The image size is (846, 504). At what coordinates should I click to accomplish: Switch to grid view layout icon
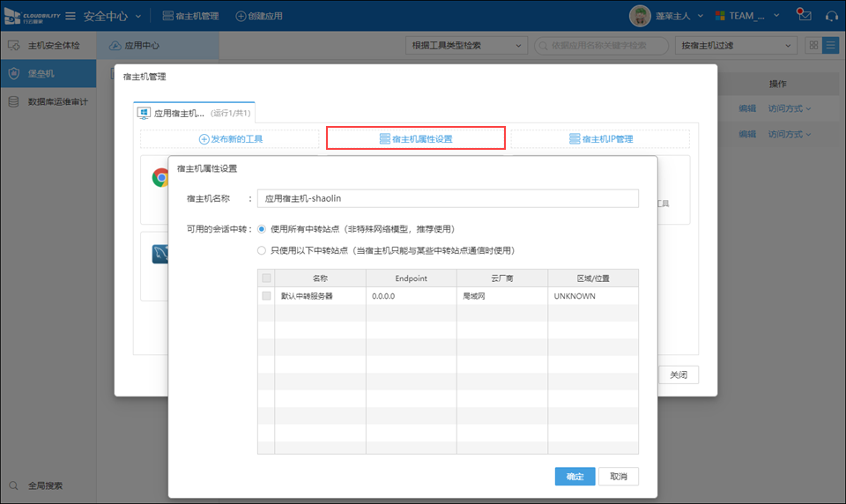(813, 46)
